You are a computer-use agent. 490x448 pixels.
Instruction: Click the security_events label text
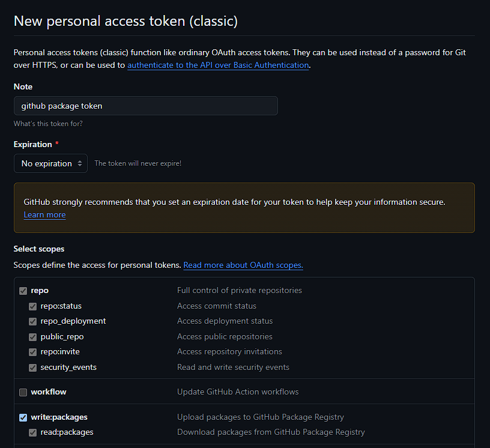(68, 368)
